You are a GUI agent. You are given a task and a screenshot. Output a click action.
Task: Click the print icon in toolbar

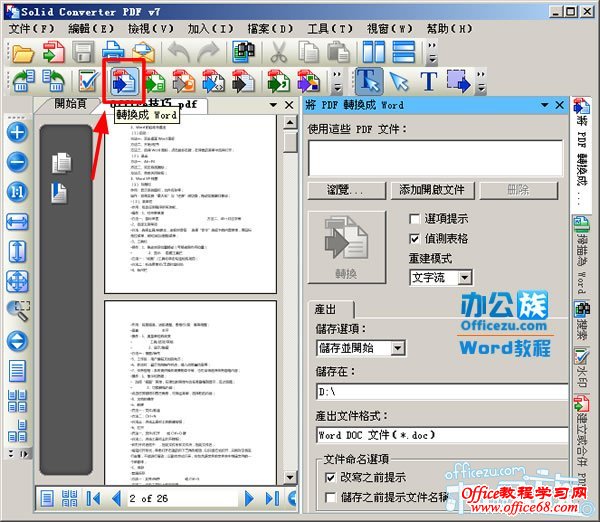pyautogui.click(x=113, y=52)
